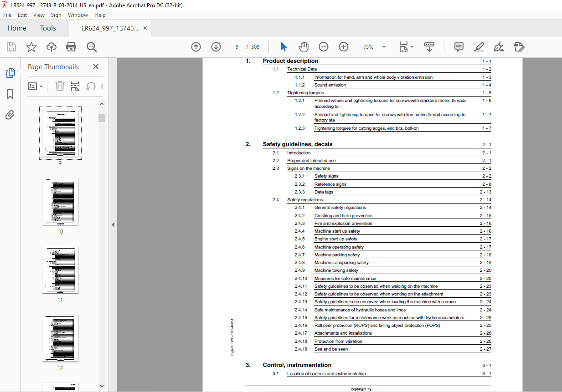Click 'Product description' heading
This screenshot has height=392, width=562.
tap(290, 61)
